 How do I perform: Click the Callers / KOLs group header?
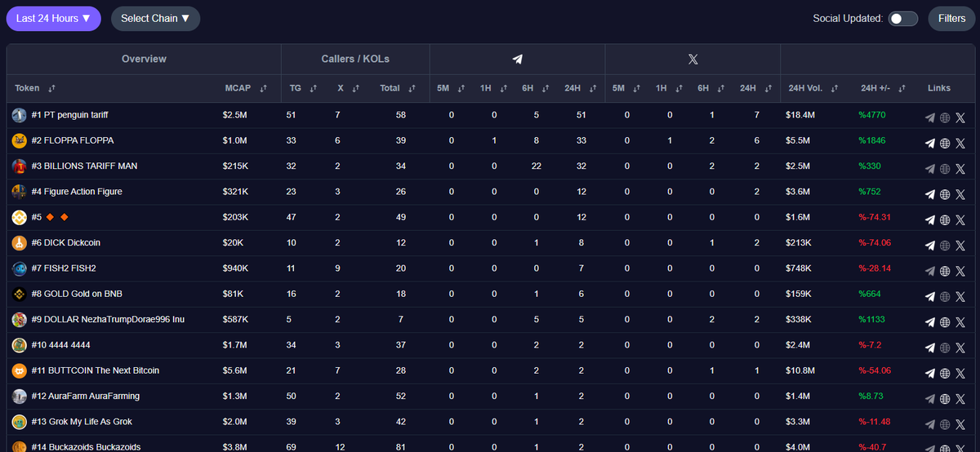pyautogui.click(x=355, y=59)
